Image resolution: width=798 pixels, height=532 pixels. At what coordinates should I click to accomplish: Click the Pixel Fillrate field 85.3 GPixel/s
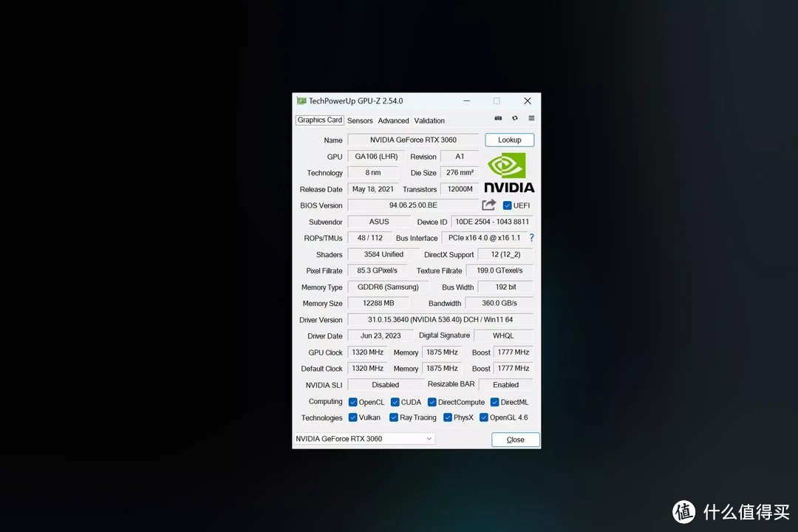pyautogui.click(x=377, y=270)
